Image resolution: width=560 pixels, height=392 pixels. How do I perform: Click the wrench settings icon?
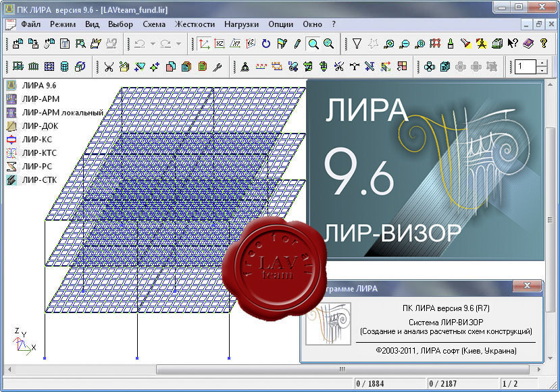coord(217,66)
